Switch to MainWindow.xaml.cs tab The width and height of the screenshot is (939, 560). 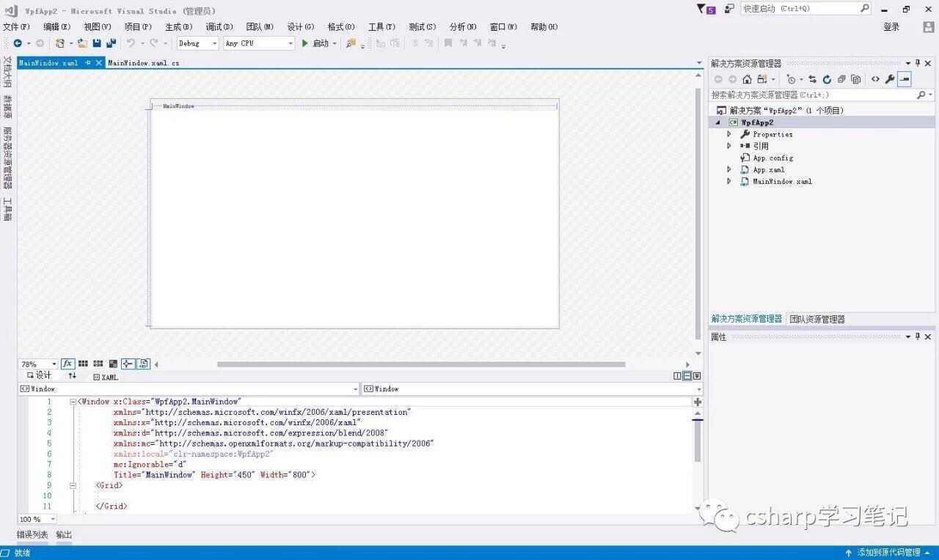pyautogui.click(x=144, y=63)
